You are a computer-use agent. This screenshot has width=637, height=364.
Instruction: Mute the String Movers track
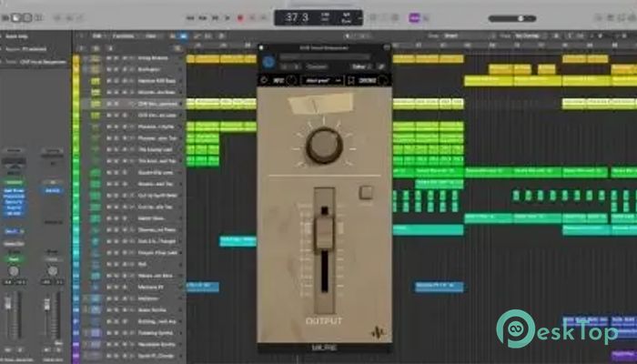tap(108, 58)
